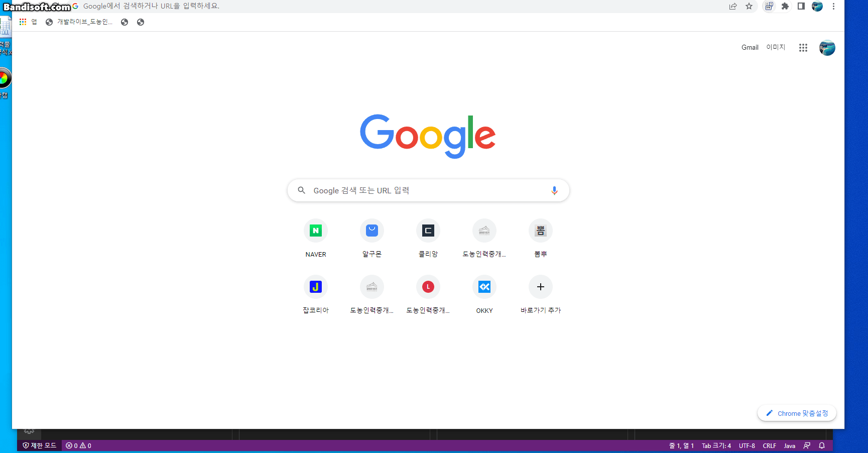Screen dimensions: 868x453
Task: Open errors and warnings count in status bar
Action: (78, 445)
